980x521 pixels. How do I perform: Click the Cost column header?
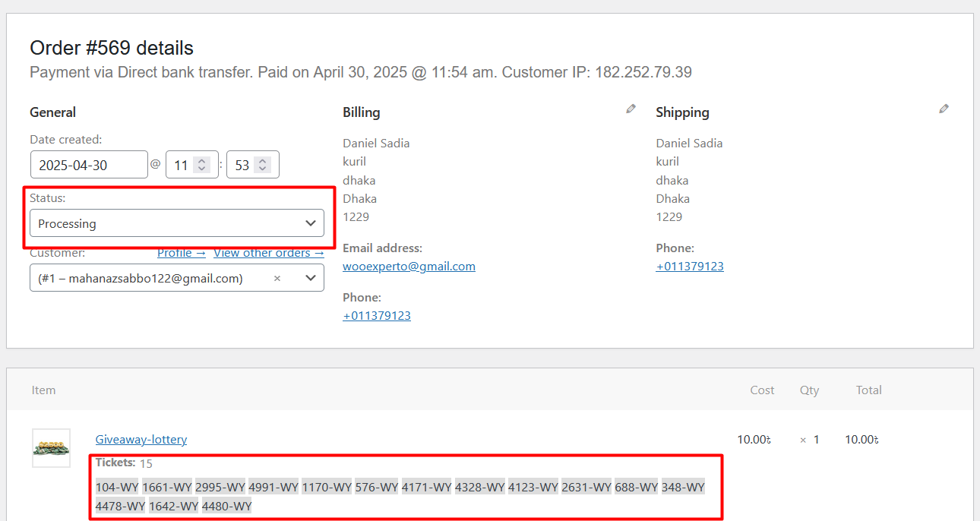(x=762, y=390)
